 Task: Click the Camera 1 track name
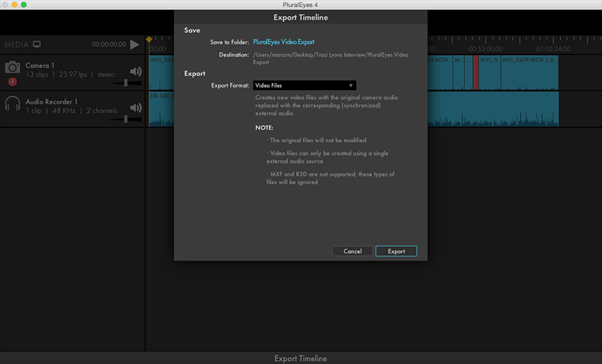pyautogui.click(x=40, y=65)
